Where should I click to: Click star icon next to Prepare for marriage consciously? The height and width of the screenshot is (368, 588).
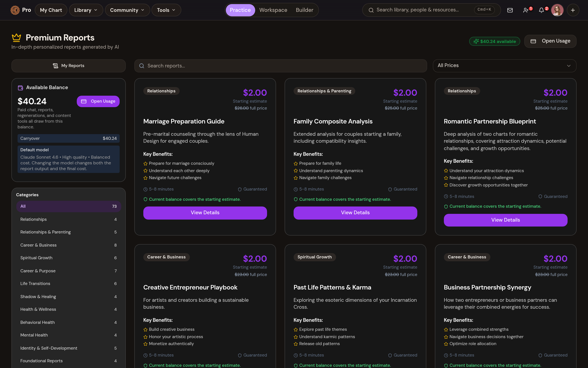point(145,164)
